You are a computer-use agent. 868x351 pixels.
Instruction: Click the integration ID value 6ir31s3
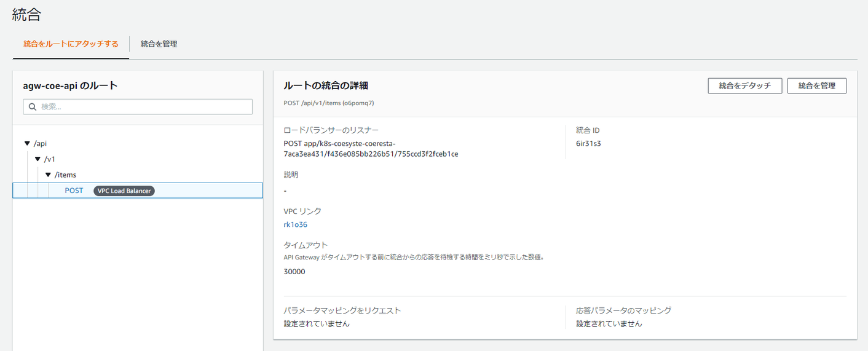click(x=588, y=144)
